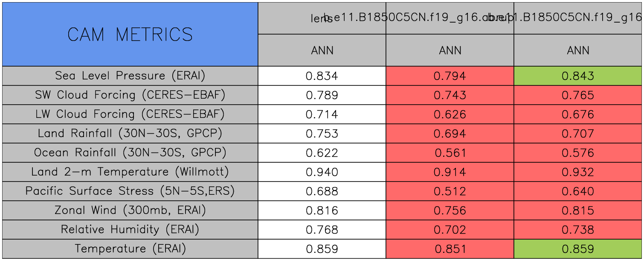Click the Temperature (ERAI) row label
The height and width of the screenshot is (261, 644).
click(130, 249)
